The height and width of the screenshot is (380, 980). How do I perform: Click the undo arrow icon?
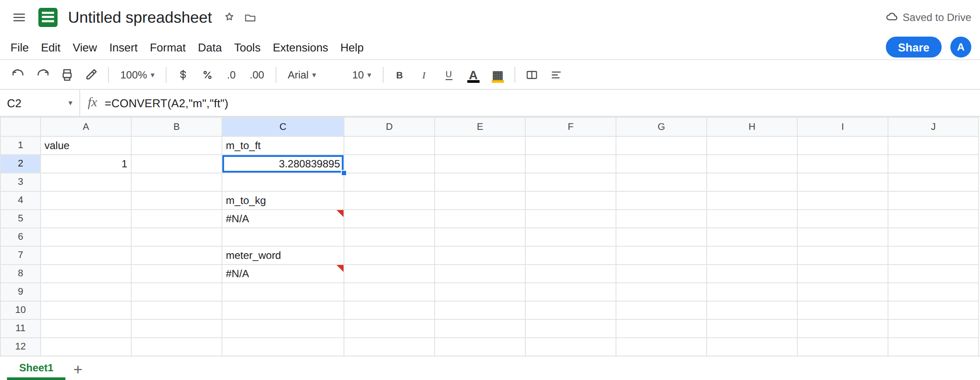click(18, 75)
